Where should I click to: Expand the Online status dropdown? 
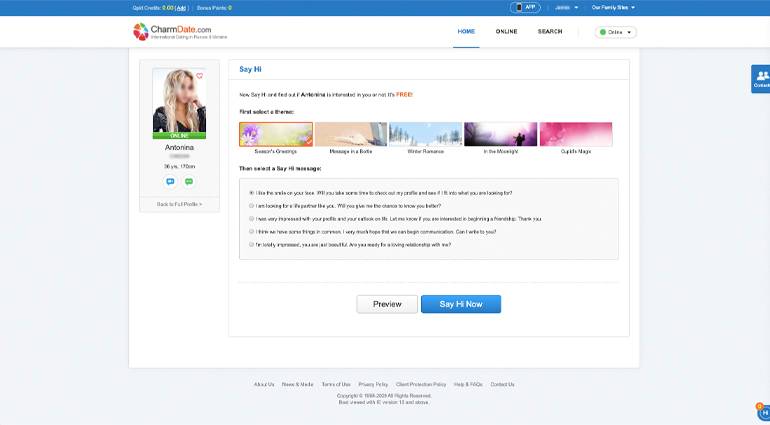tap(615, 32)
